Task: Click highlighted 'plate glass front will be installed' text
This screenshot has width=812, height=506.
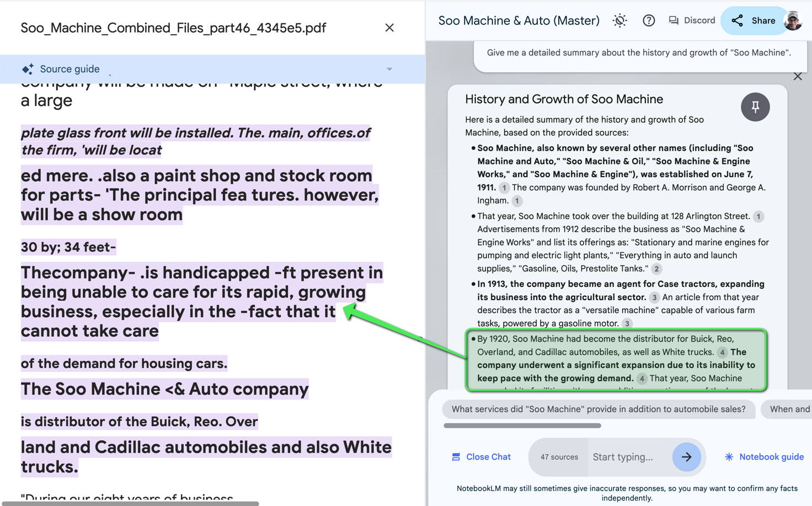Action: click(195, 141)
